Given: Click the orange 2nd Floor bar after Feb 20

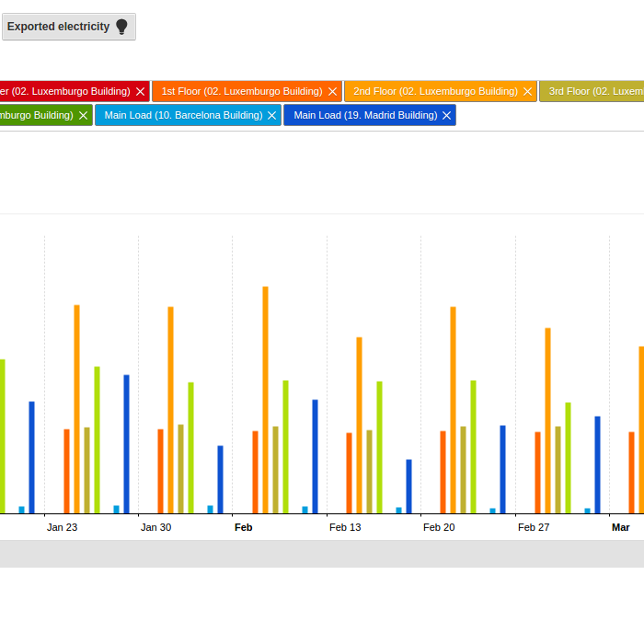Looking at the screenshot, I should click(453, 410).
